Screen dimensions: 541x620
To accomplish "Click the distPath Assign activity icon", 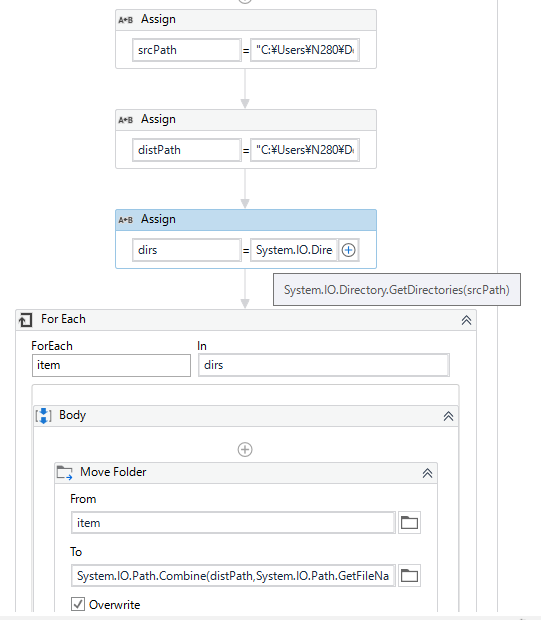I will click(x=125, y=120).
